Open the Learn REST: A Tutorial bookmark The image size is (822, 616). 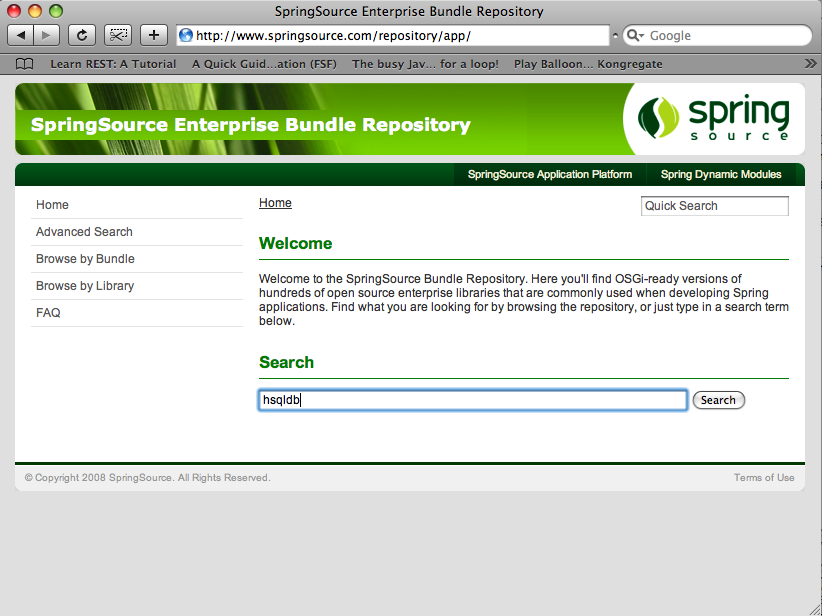point(113,64)
